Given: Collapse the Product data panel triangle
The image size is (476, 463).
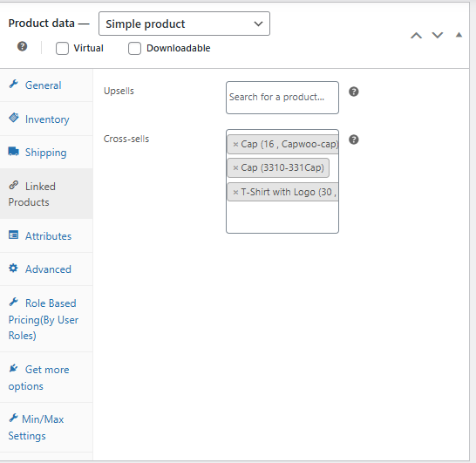Looking at the screenshot, I should click(459, 35).
